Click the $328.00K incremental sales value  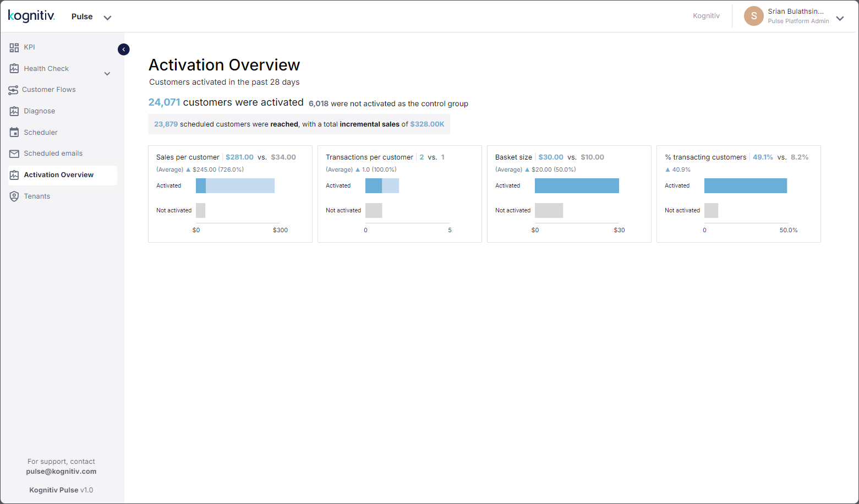coord(427,124)
